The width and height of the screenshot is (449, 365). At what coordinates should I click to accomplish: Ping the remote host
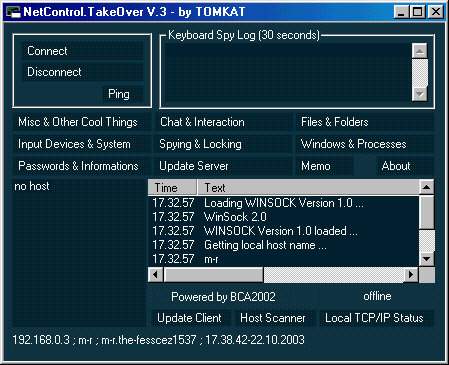pyautogui.click(x=123, y=94)
